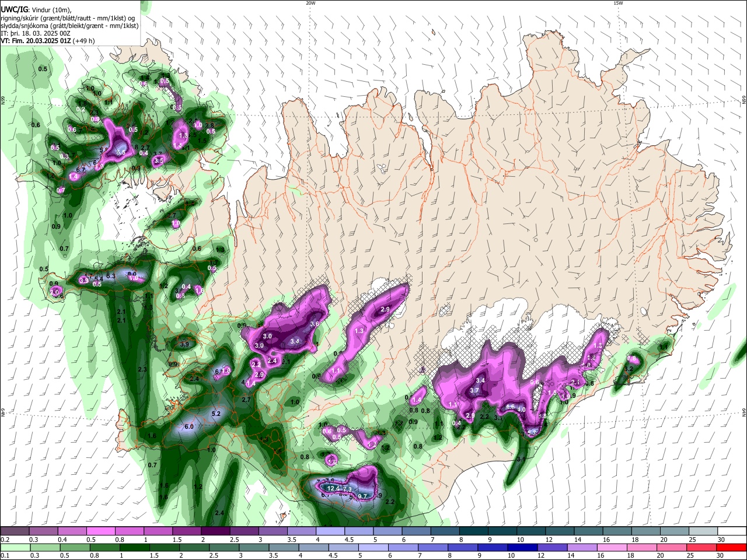747x560 pixels.
Task: Select the "rigning/skúrir (grænt/blátt/rautt - mm/1klst) og" line
Action: [68, 18]
